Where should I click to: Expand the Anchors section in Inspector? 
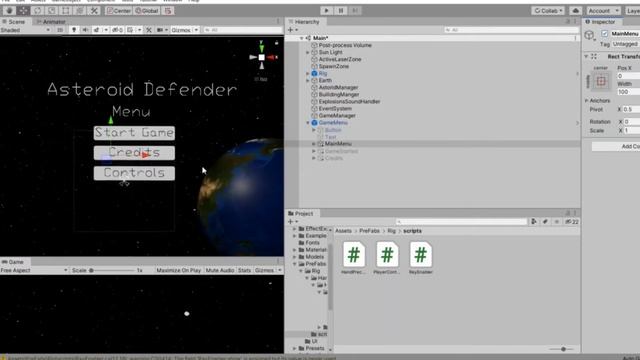(x=587, y=100)
